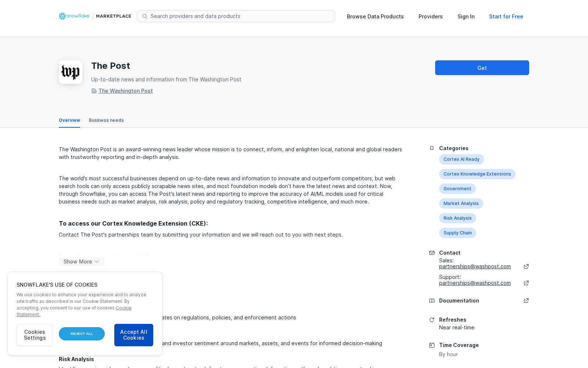Focus the search providers and data products field
Viewport: 588px width, 368px height.
(x=236, y=16)
